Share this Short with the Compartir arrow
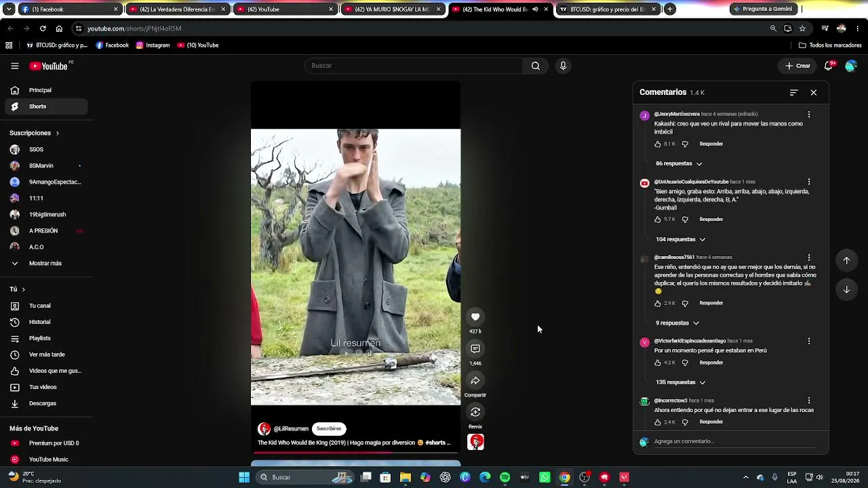The height and width of the screenshot is (488, 868). [x=475, y=380]
